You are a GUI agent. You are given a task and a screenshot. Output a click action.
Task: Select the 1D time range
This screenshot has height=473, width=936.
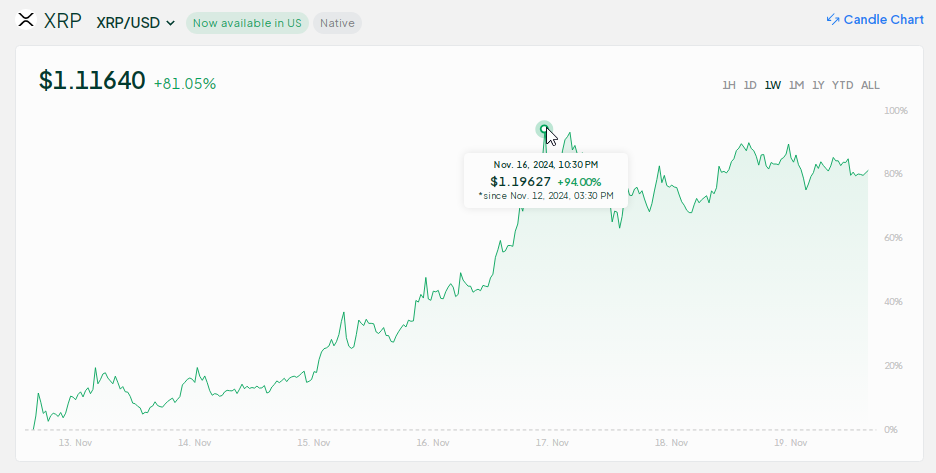[x=750, y=85]
